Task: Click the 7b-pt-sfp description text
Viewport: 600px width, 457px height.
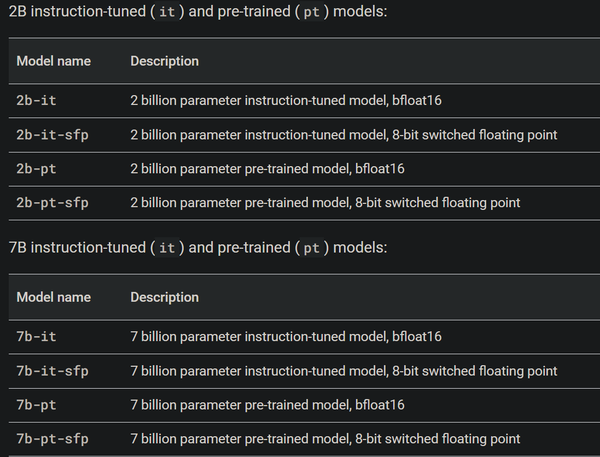Action: (x=325, y=439)
